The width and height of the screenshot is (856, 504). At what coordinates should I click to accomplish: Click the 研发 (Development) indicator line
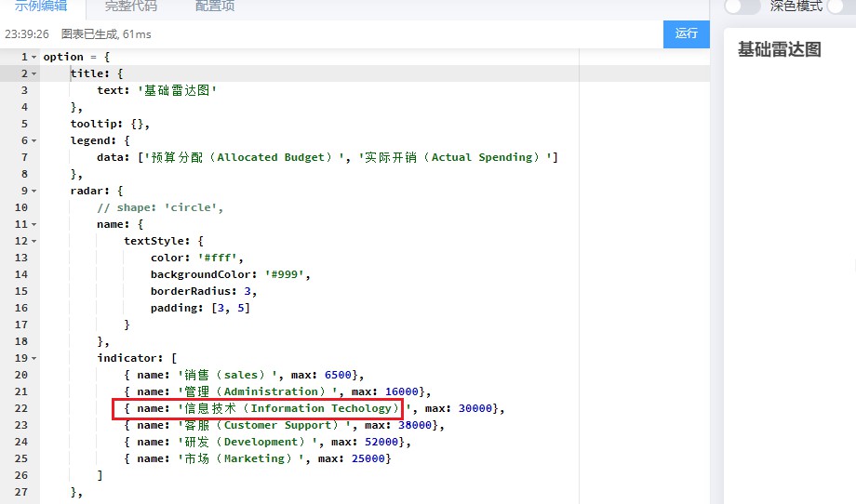click(x=267, y=442)
